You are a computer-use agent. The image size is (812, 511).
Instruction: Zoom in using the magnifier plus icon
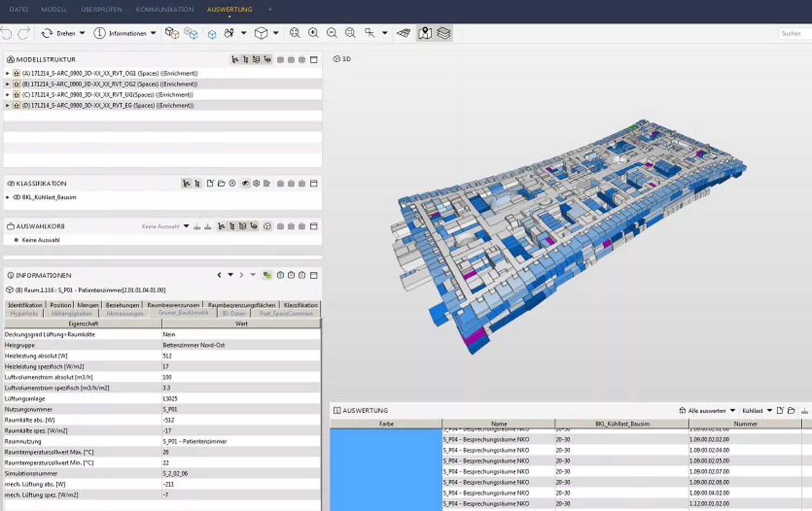[x=314, y=33]
